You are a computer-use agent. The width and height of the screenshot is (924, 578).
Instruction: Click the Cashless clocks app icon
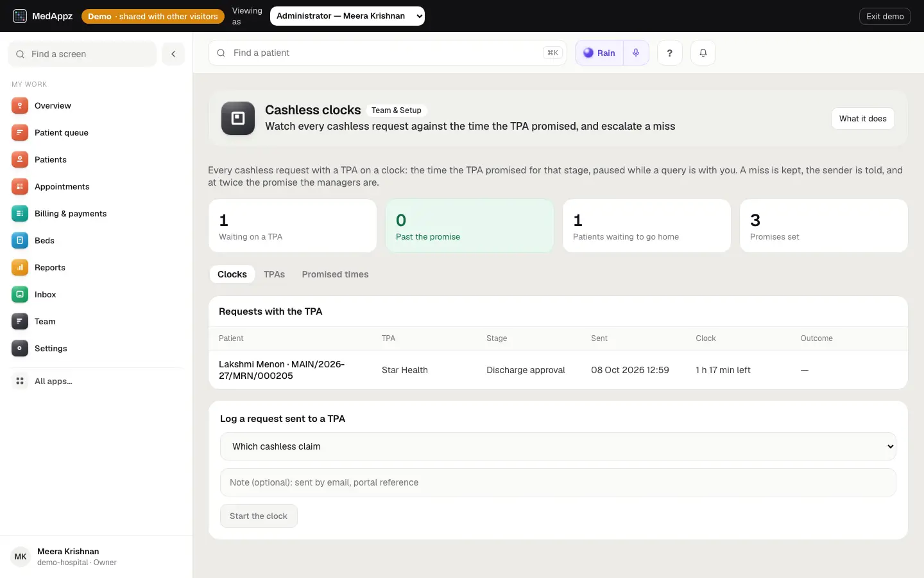coord(238,118)
